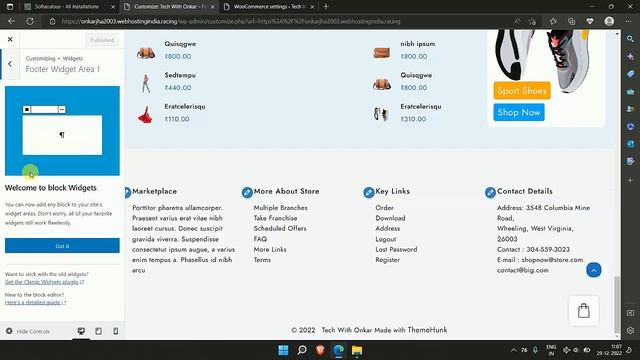Open the Download key link
640x360 pixels.
coord(390,218)
